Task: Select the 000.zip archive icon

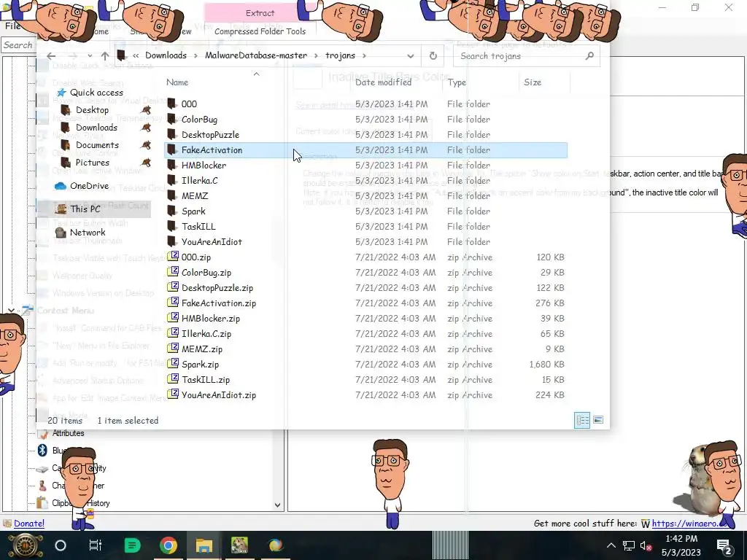Action: pos(172,257)
